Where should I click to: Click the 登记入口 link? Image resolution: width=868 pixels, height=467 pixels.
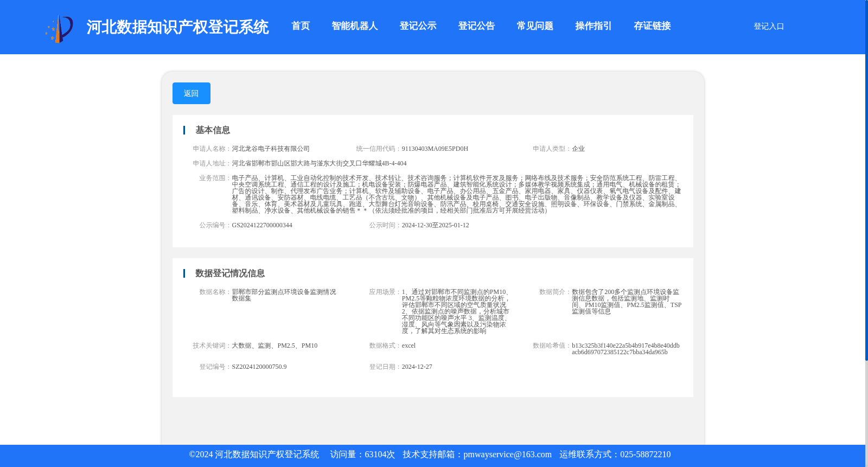(769, 26)
